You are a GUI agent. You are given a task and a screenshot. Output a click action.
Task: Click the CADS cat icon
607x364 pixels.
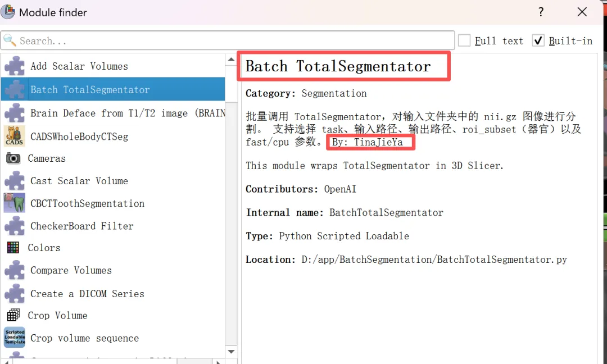click(x=14, y=136)
